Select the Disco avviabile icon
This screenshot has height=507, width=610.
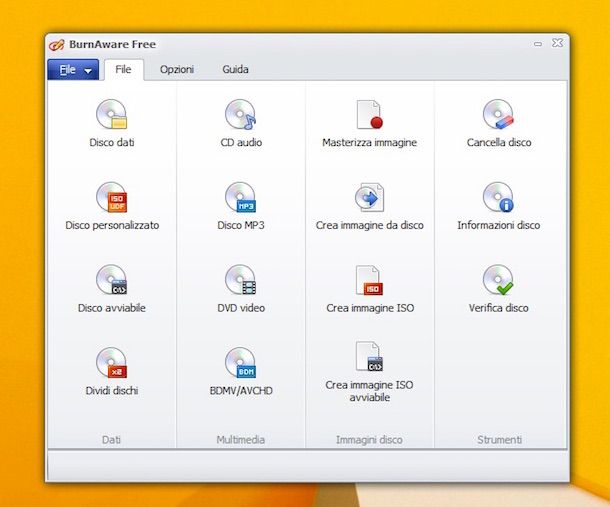(x=112, y=280)
